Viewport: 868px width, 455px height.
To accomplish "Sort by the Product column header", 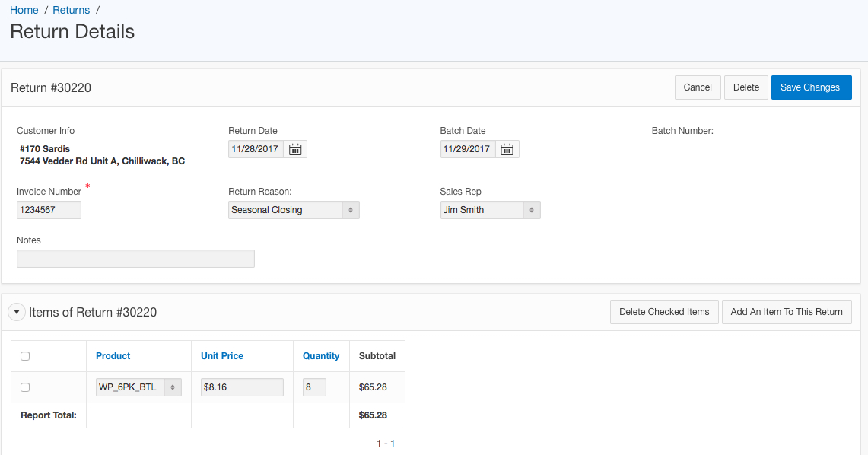I will click(113, 356).
